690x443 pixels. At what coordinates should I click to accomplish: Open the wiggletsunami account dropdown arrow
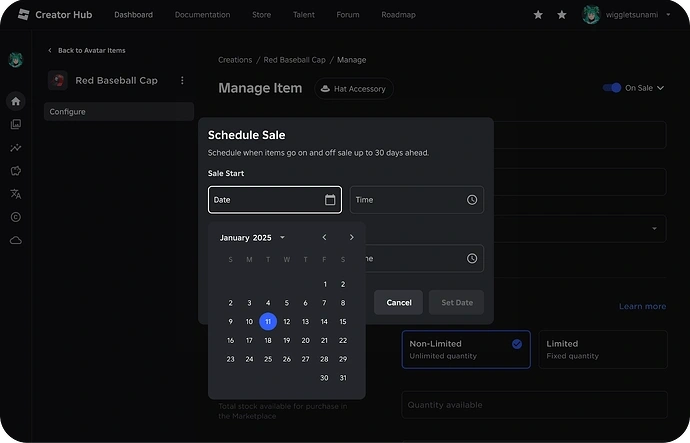(x=668, y=15)
